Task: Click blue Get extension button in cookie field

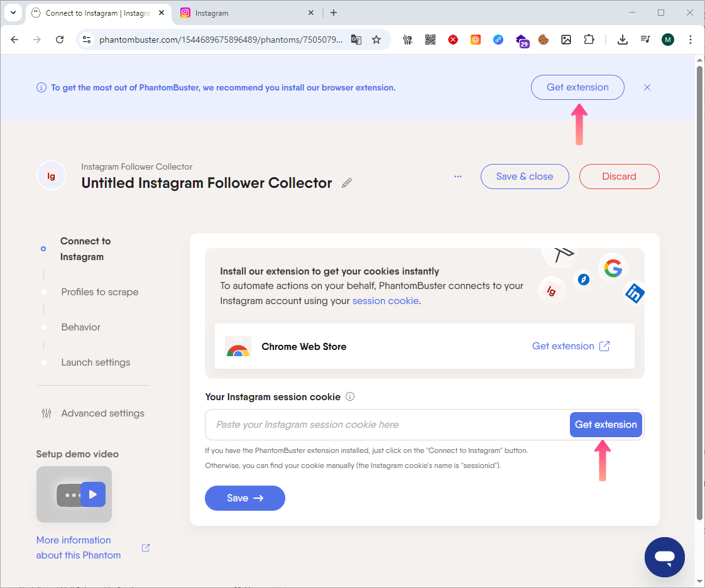Action: click(606, 425)
